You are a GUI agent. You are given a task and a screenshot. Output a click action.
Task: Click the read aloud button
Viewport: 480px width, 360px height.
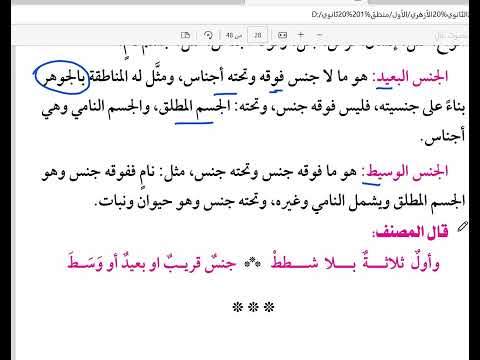450,35
